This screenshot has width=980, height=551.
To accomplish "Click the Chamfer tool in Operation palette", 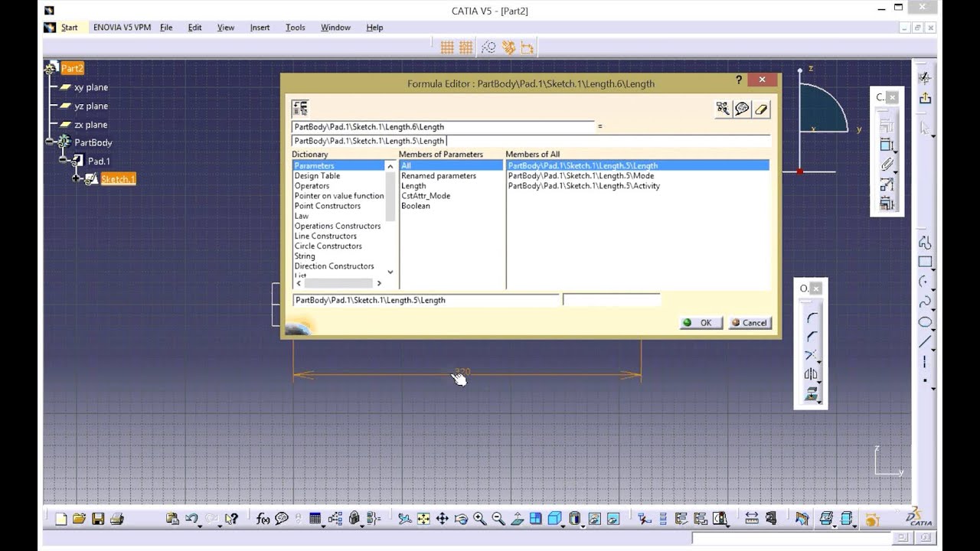I will 811,337.
